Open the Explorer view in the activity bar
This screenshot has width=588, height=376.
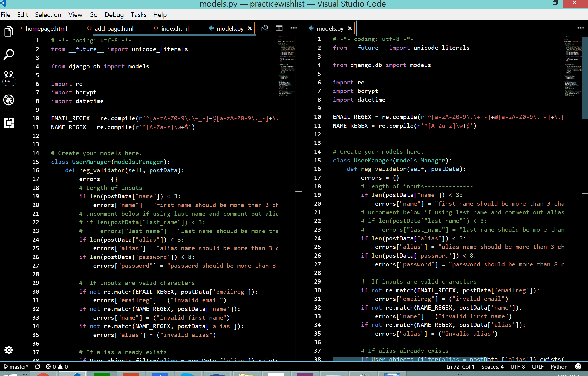pos(9,32)
